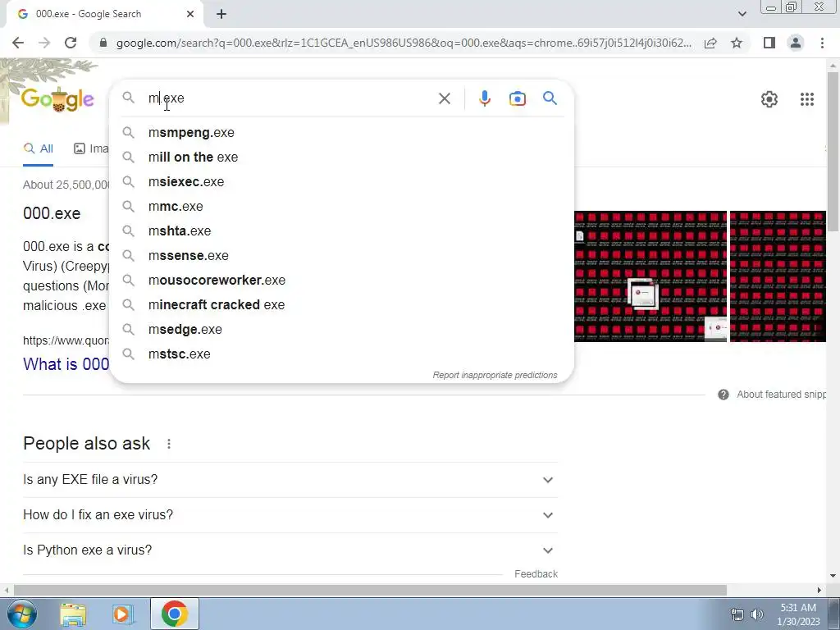Select mousocoreworker.exe suggestion
Screen dimensions: 840x630
(342, 281)
